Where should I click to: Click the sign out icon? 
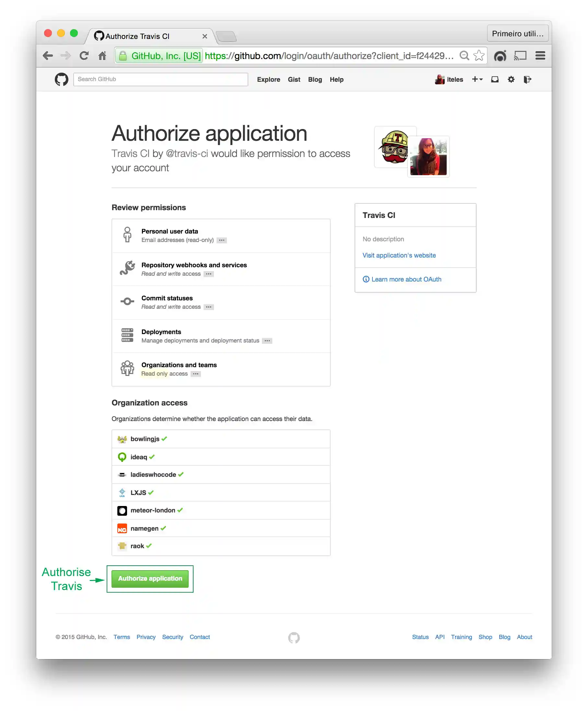[x=527, y=79]
